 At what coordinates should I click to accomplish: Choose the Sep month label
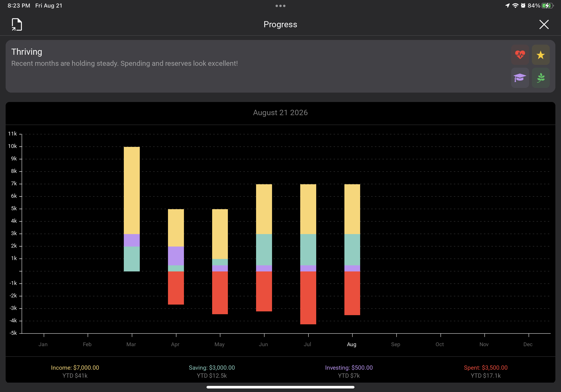396,344
